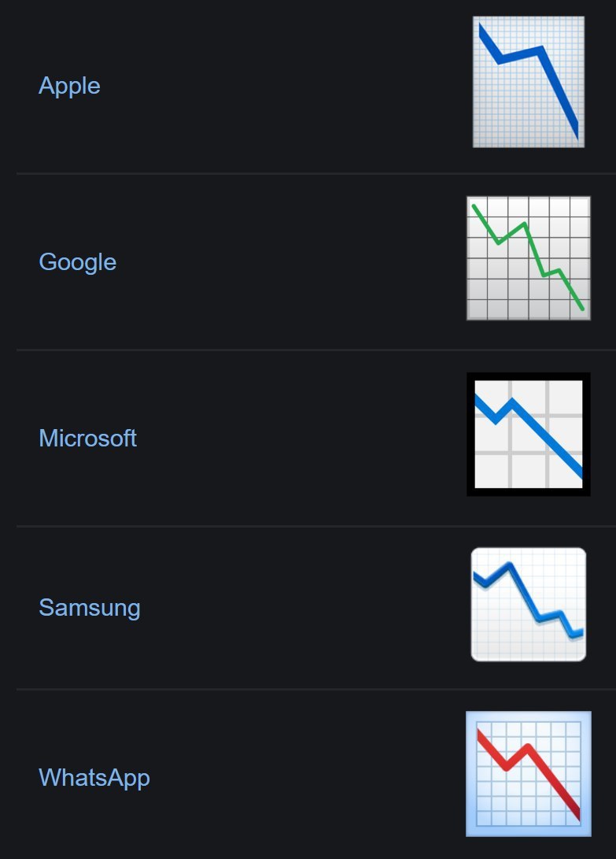The height and width of the screenshot is (859, 616).
Task: Open the rounded-corner chart image beside Samsung
Action: (529, 604)
